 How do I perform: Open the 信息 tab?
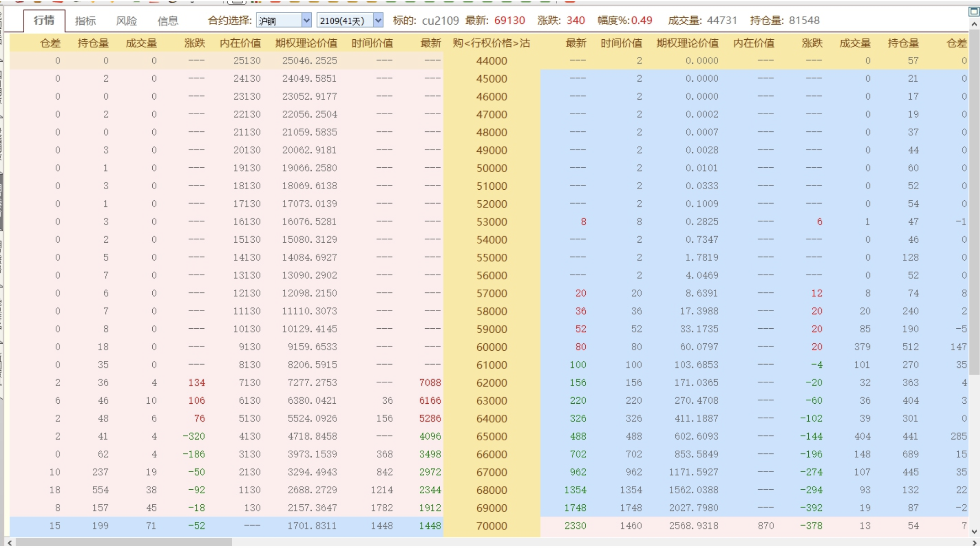coord(168,21)
